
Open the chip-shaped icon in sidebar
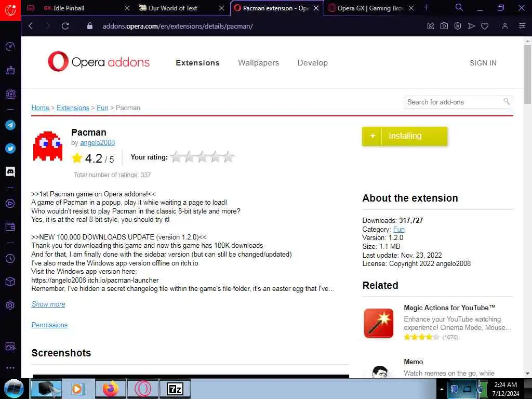(x=10, y=94)
